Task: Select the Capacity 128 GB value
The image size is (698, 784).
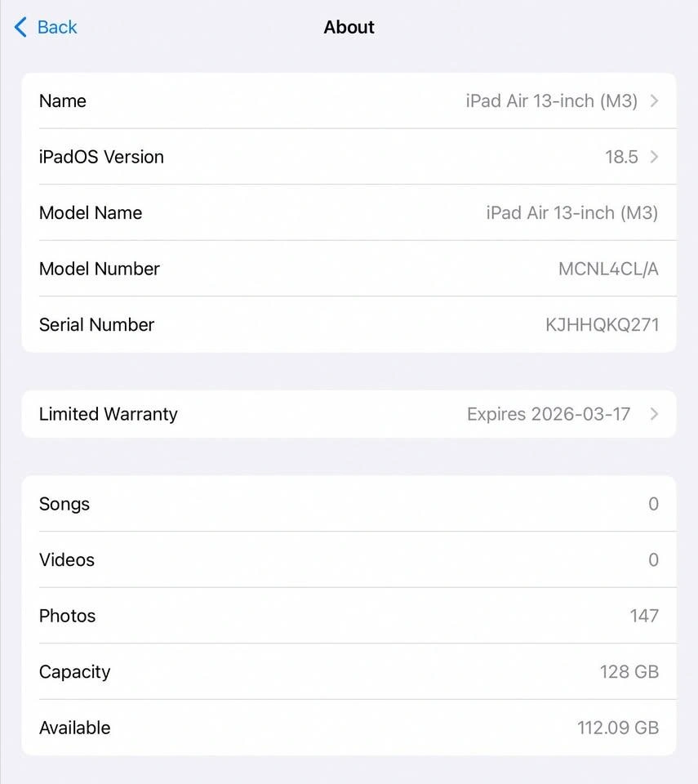Action: pyautogui.click(x=629, y=672)
